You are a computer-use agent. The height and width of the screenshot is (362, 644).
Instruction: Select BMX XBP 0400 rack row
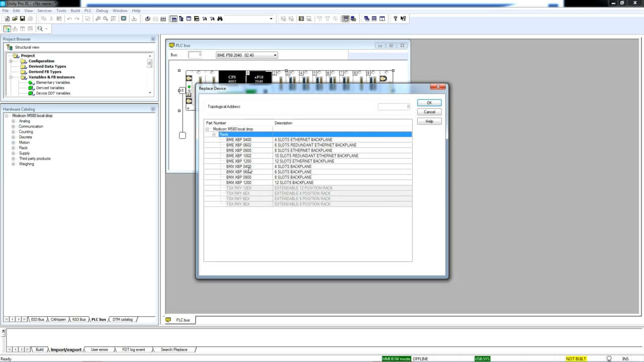tap(308, 166)
